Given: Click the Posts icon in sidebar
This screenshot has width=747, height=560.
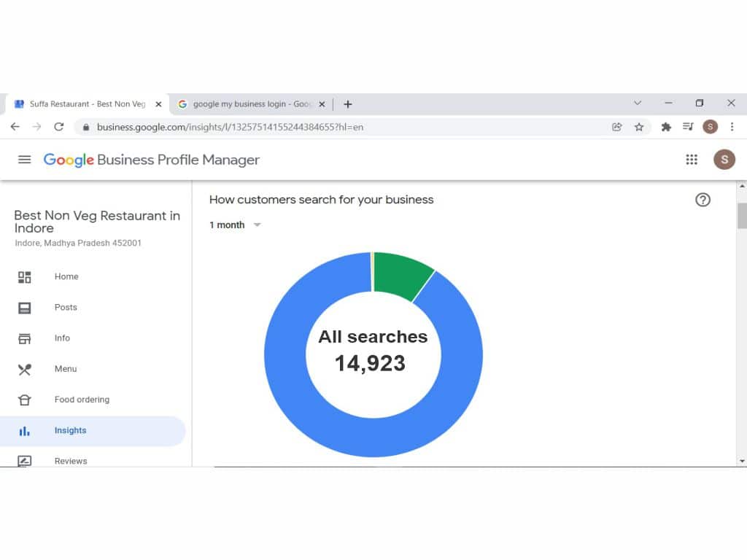Looking at the screenshot, I should coord(25,308).
